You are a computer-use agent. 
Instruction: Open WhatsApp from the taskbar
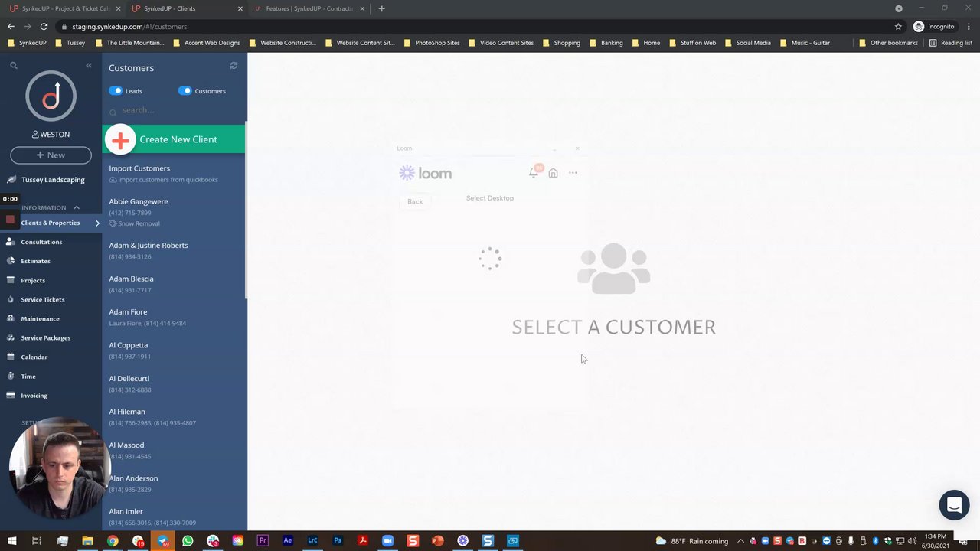point(188,541)
